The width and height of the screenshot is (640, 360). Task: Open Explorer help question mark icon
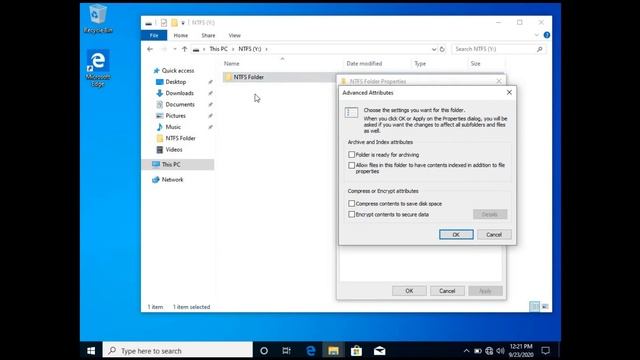pos(547,35)
